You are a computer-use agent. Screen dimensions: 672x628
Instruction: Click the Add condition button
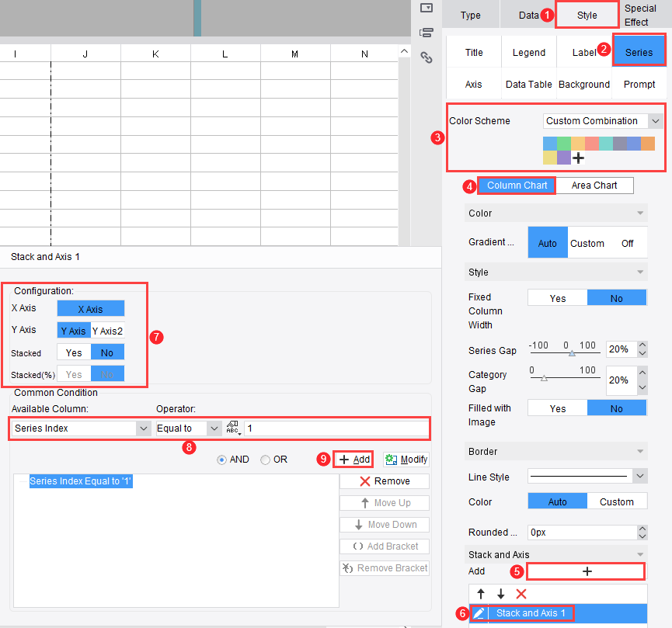click(353, 460)
